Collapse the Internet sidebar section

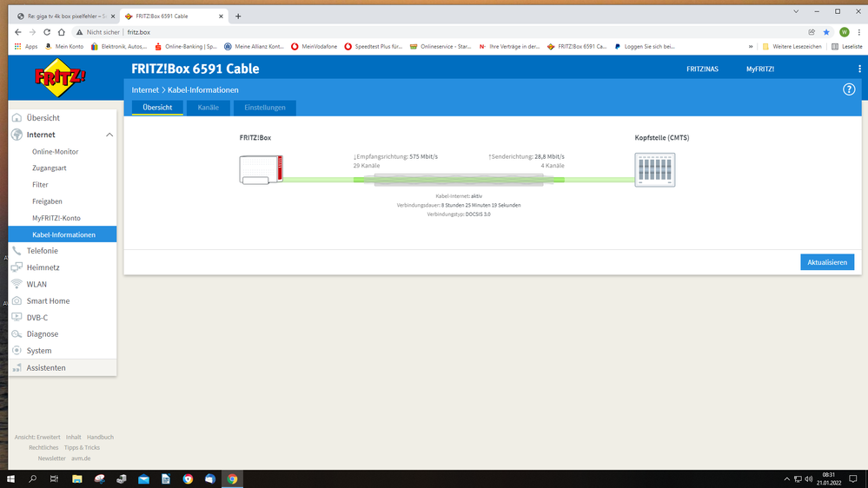point(109,135)
